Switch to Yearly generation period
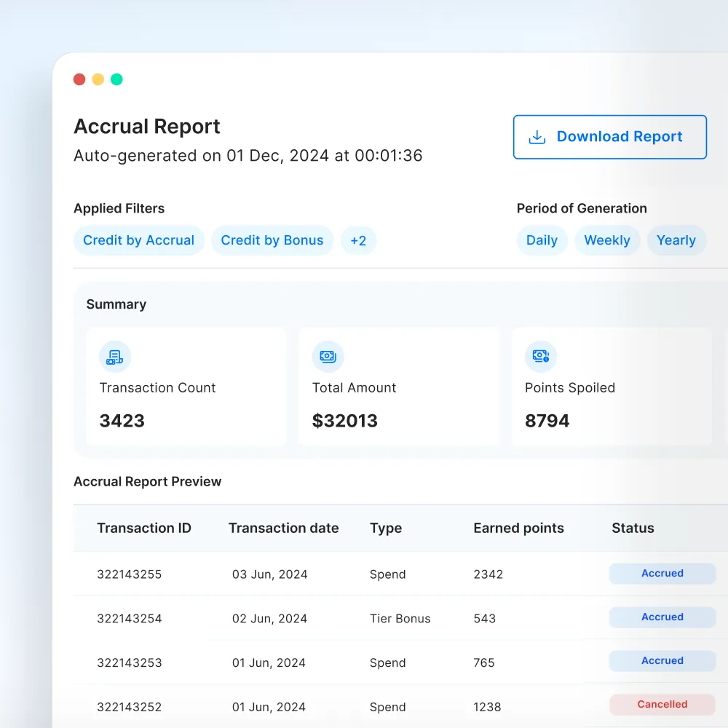 676,240
